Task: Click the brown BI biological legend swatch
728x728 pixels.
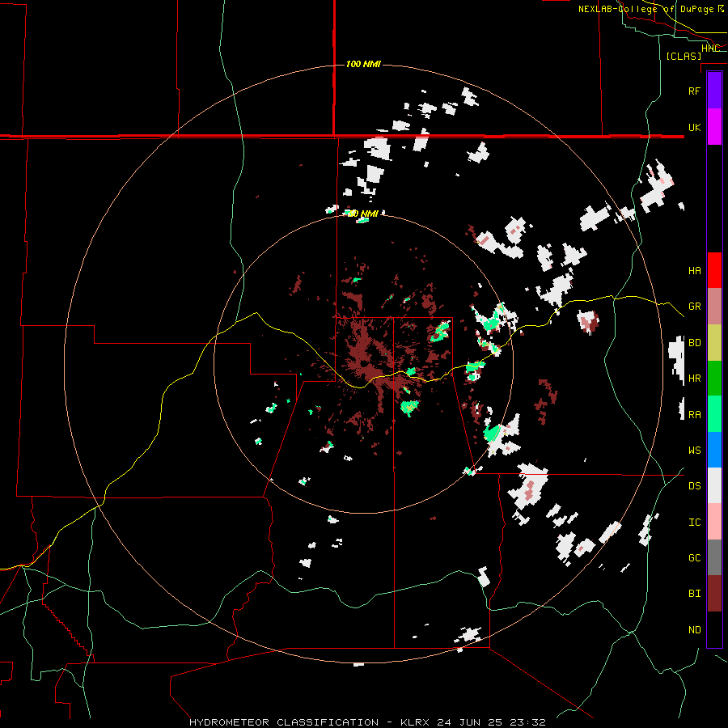Action: (714, 594)
